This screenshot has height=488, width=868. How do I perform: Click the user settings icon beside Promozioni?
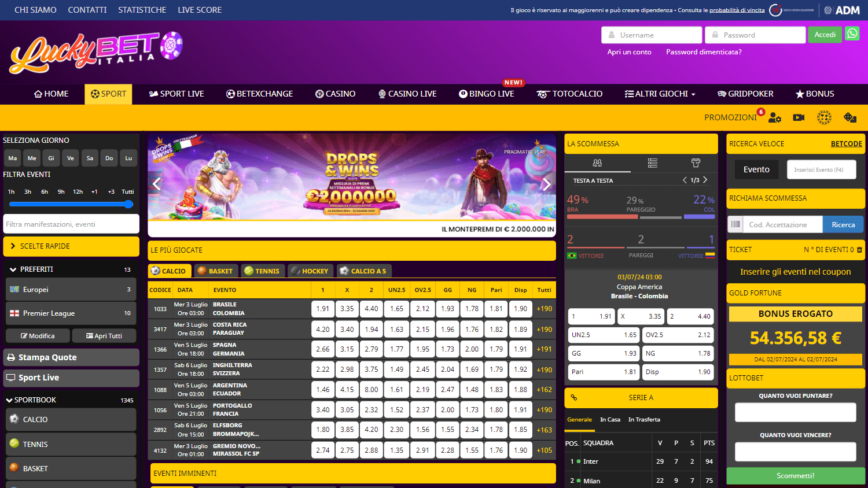[x=775, y=117]
